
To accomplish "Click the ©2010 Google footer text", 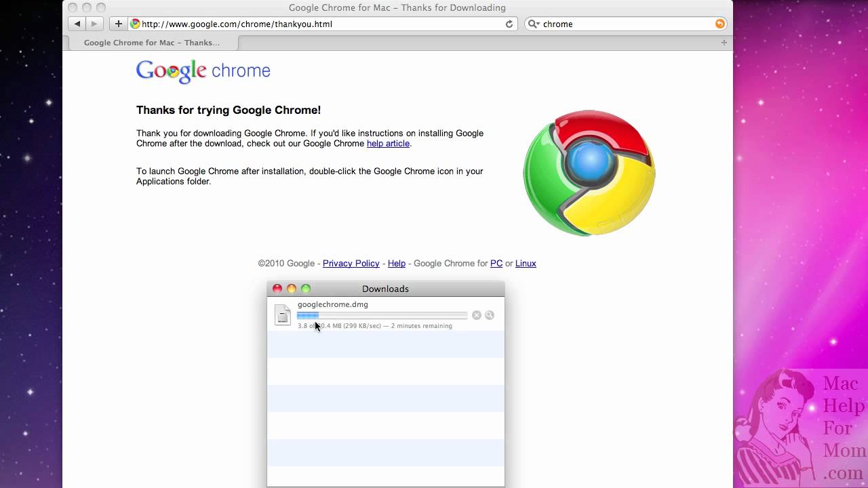I will tap(286, 264).
